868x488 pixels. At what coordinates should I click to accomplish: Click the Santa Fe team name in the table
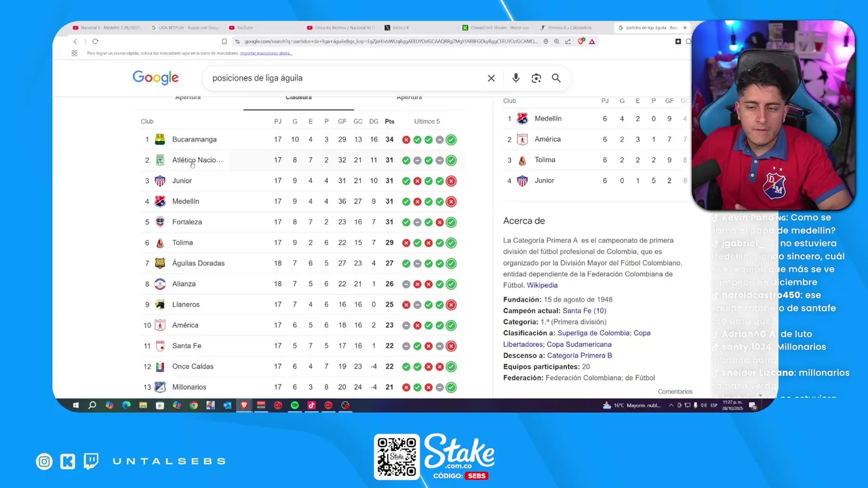pyautogui.click(x=186, y=346)
